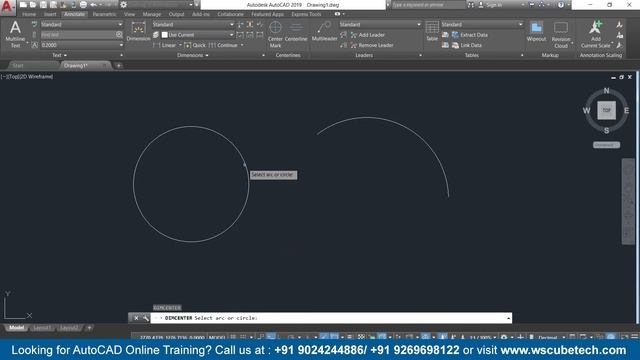
Task: Click keyword search box in title bar
Action: point(428,5)
